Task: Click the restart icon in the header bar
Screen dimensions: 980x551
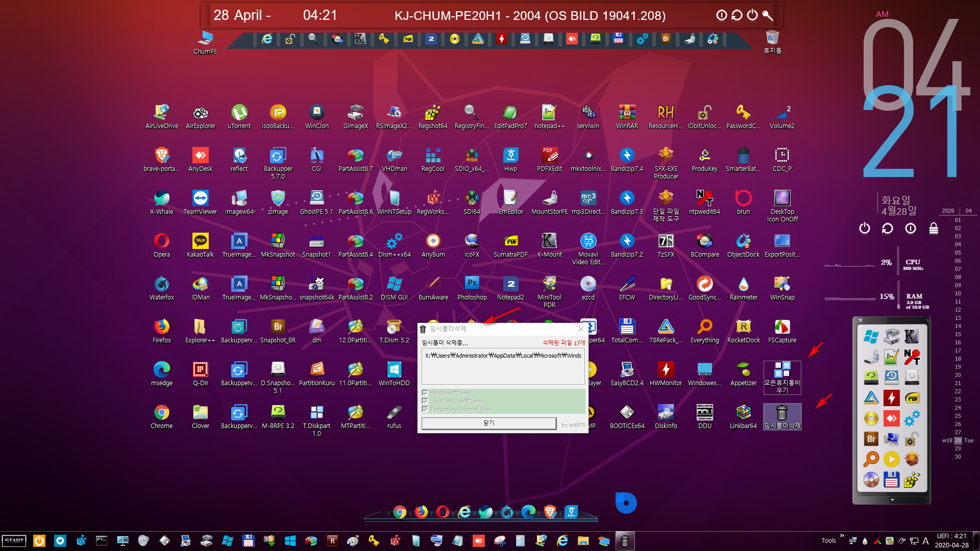Action: click(737, 15)
